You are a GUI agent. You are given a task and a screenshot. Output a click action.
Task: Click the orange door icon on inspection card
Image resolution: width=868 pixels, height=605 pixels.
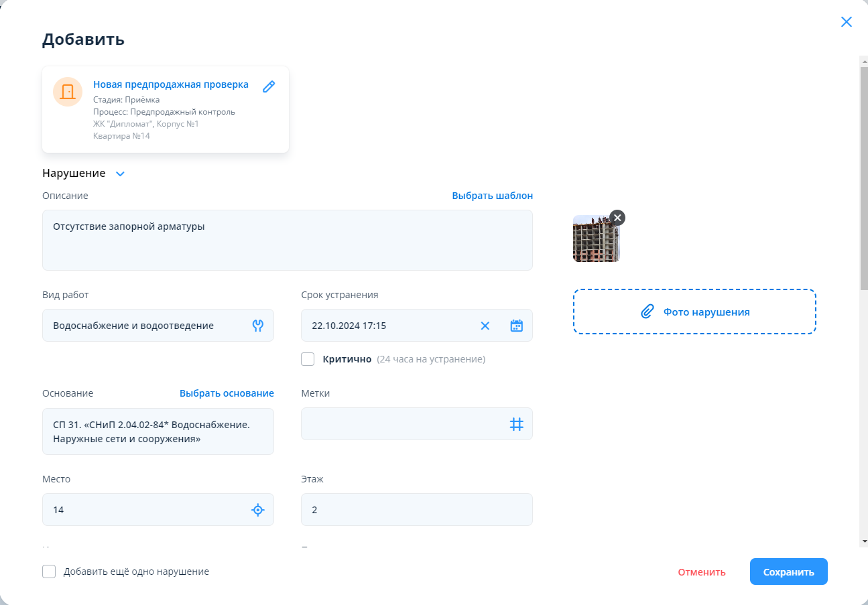tap(68, 92)
